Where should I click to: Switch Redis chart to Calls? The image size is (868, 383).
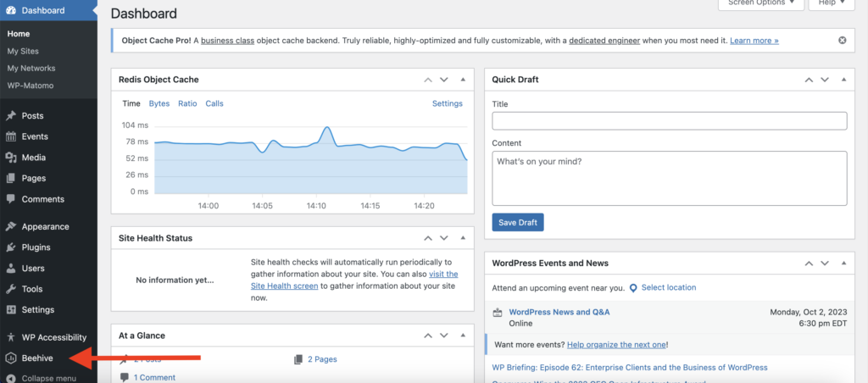(214, 103)
